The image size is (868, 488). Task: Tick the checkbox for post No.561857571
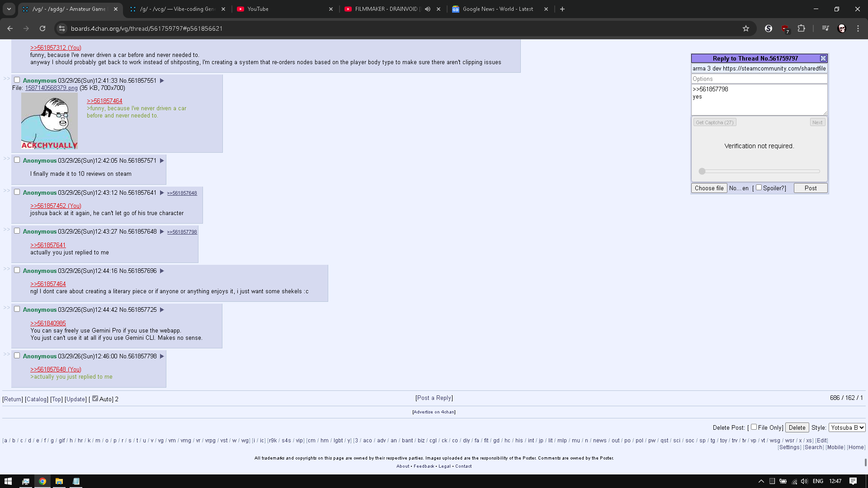17,160
